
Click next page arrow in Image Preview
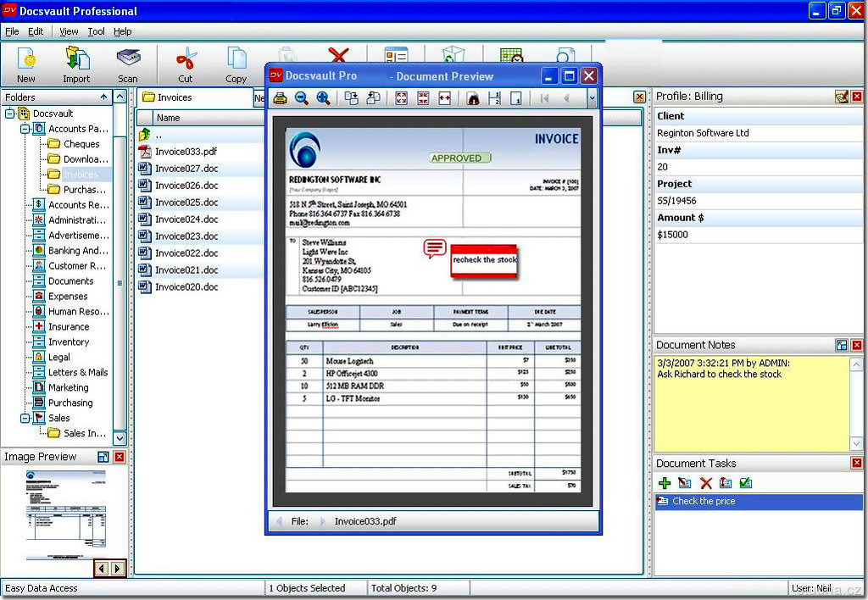[117, 569]
